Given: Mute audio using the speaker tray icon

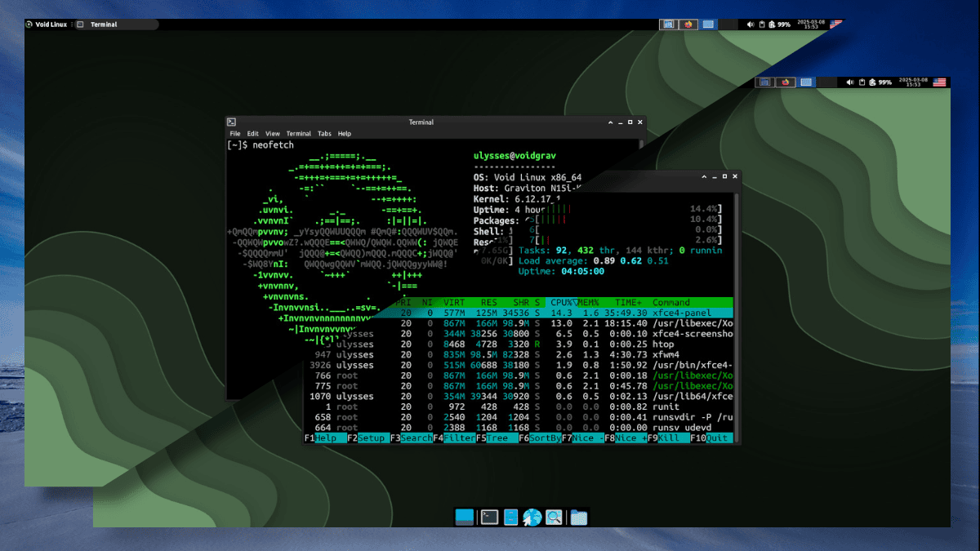Looking at the screenshot, I should (751, 24).
